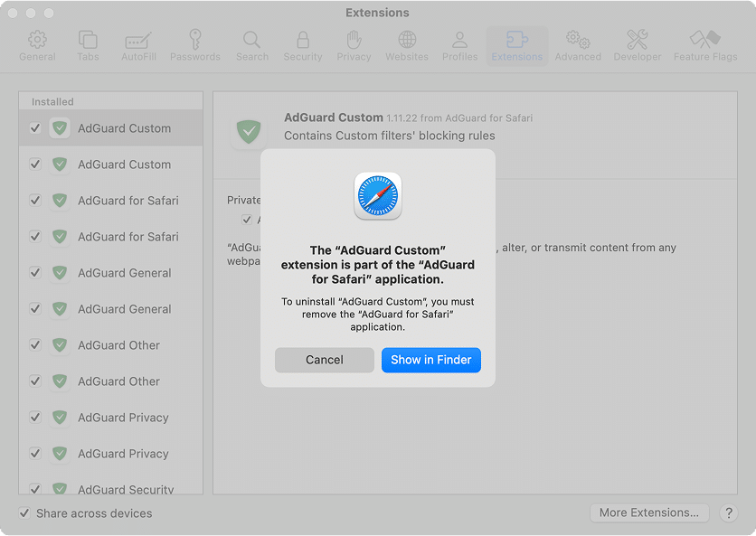Click the first AdGuard for Safari shield icon
Image resolution: width=756 pixels, height=536 pixels.
tap(60, 201)
